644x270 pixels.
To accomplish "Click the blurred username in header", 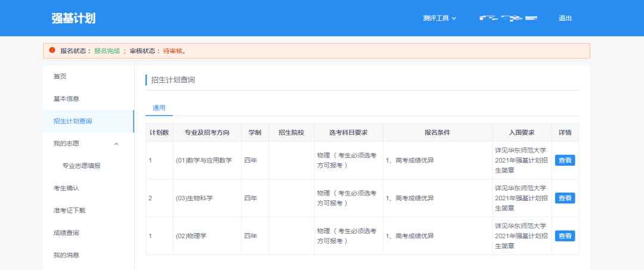I will click(x=509, y=18).
